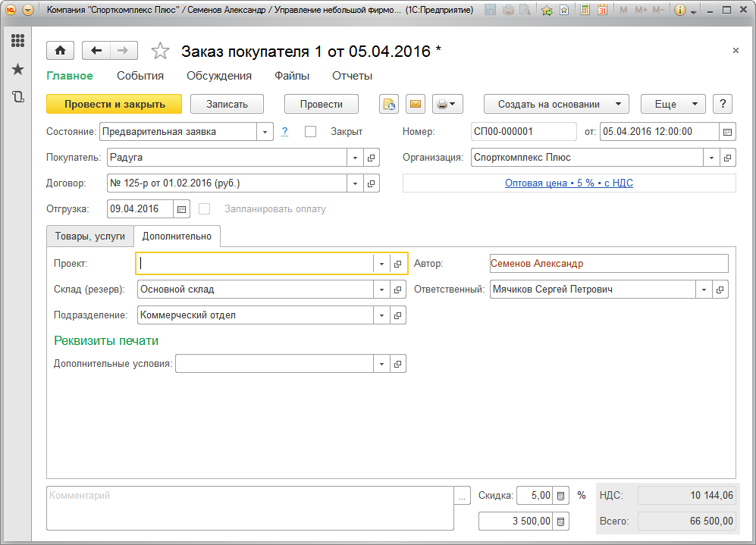
Task: Open the print menu
Action: pos(447,104)
